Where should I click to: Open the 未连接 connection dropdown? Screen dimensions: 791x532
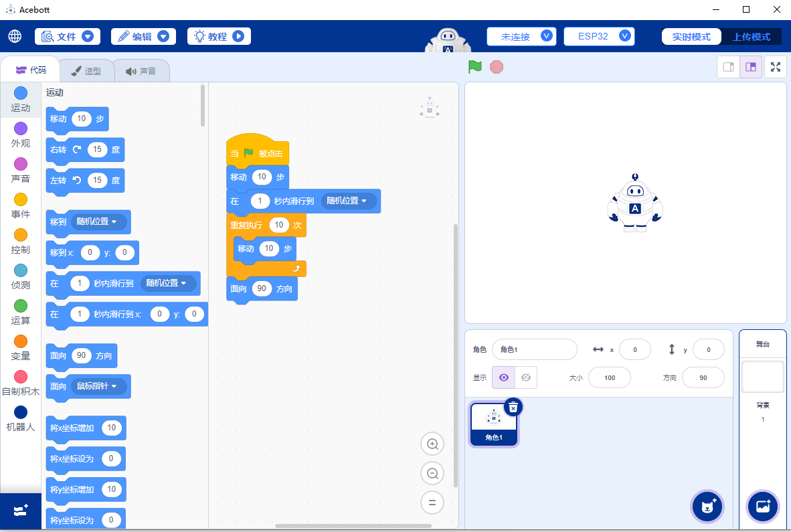click(521, 36)
